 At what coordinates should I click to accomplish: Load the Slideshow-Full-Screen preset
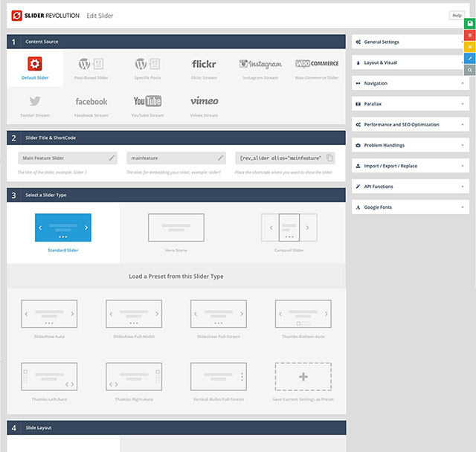(x=219, y=318)
